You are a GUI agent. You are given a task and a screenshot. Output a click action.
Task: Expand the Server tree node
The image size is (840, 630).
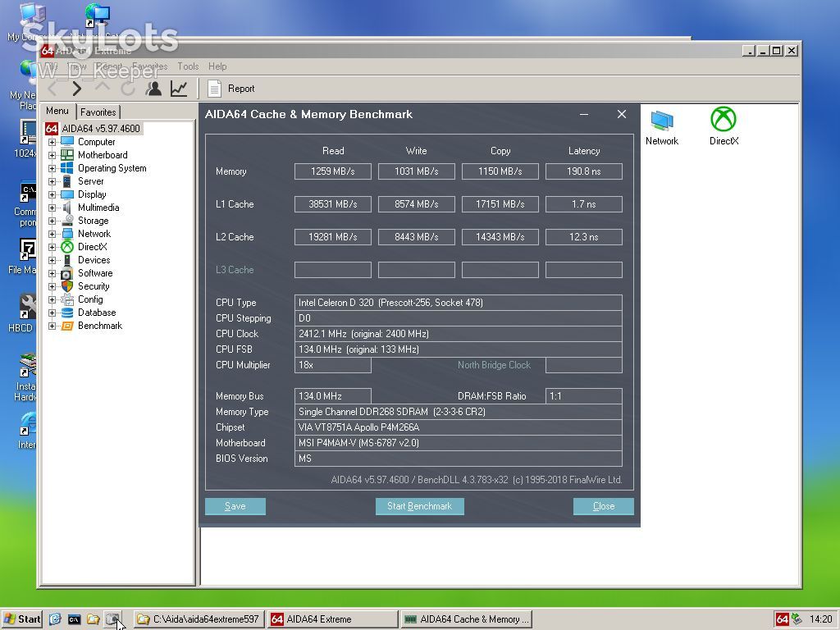(x=52, y=181)
